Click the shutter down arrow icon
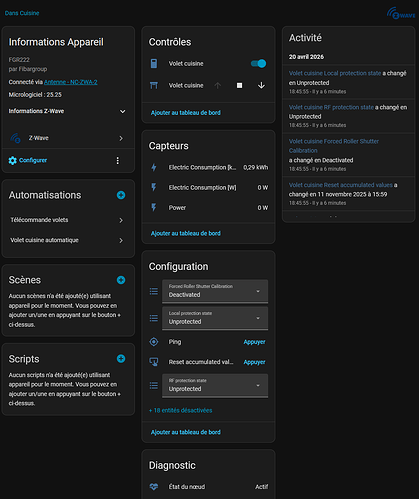This screenshot has width=419, height=499. [x=261, y=86]
